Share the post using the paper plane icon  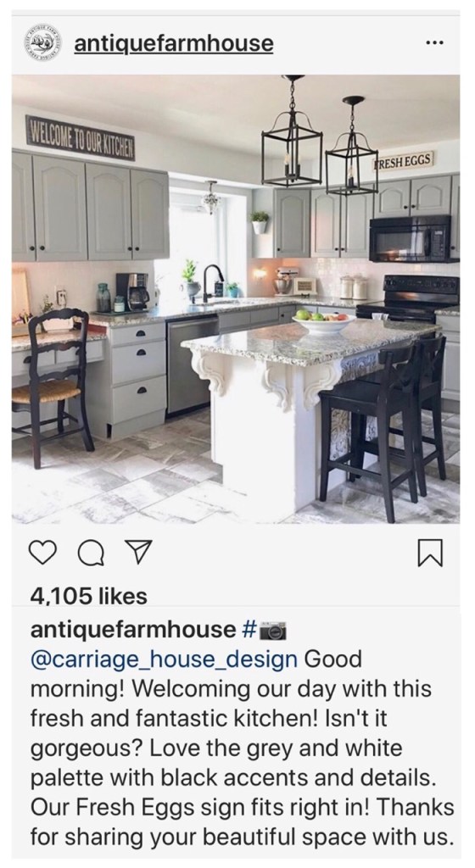coord(136,553)
